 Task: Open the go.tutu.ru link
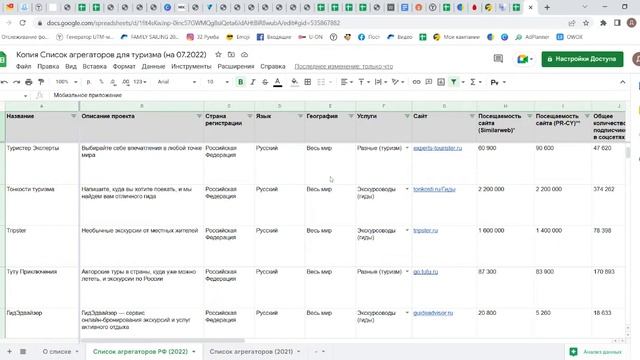click(425, 271)
